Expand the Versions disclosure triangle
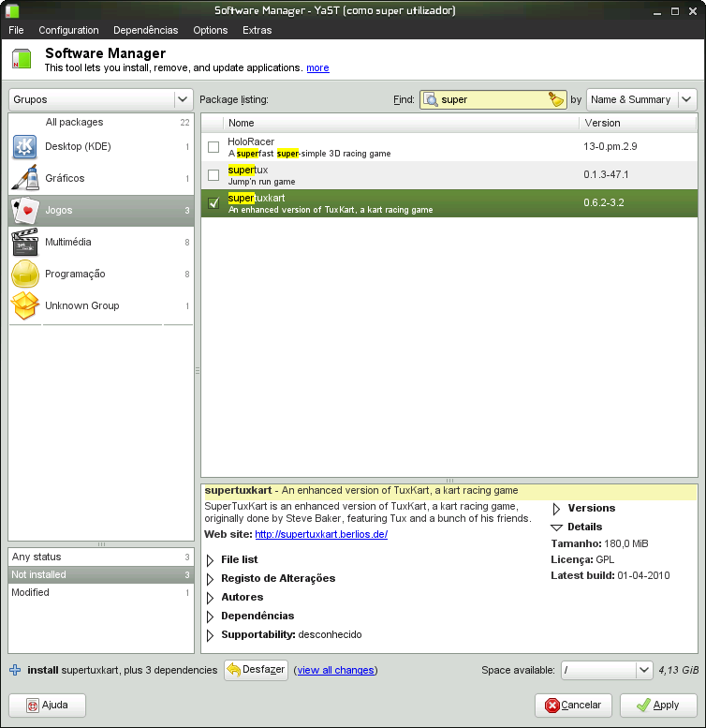 556,509
